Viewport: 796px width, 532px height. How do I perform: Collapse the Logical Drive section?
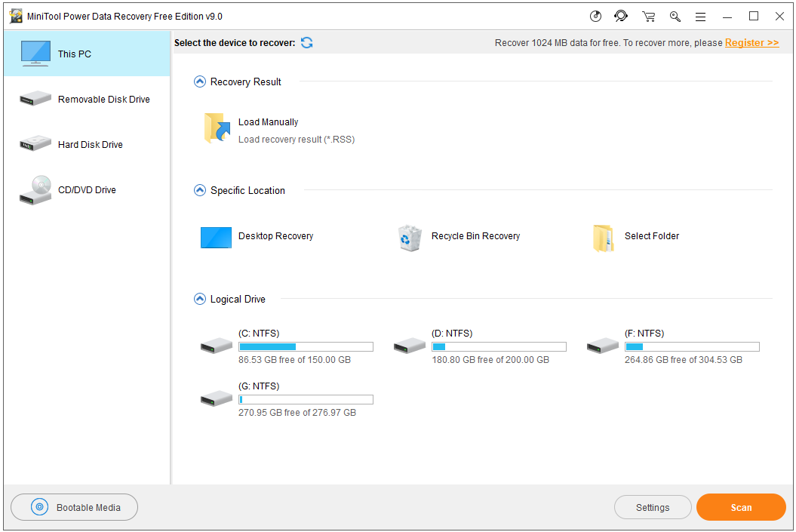200,299
